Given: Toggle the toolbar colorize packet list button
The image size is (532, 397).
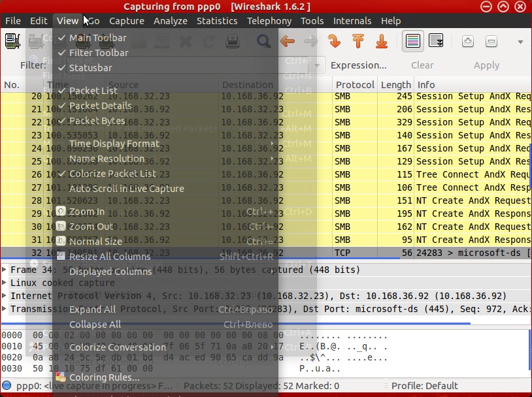Looking at the screenshot, I should click(x=412, y=41).
